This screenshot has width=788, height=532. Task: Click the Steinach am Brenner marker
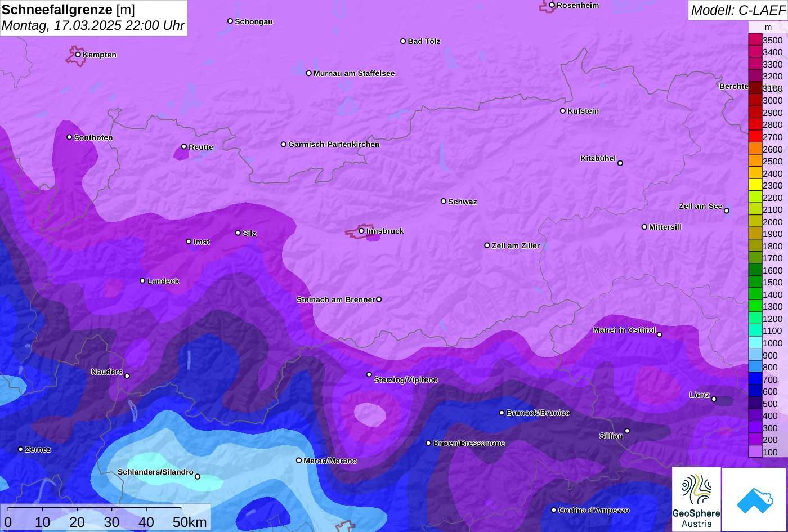point(379,299)
